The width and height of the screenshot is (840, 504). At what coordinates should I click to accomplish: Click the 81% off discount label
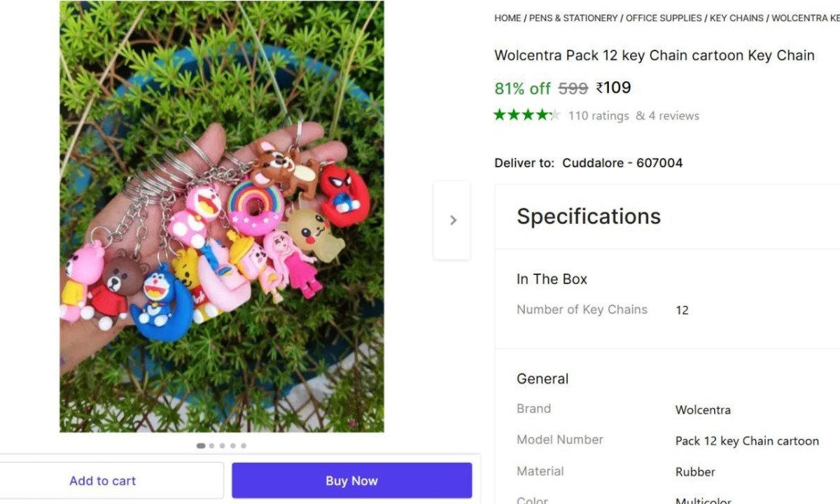521,88
